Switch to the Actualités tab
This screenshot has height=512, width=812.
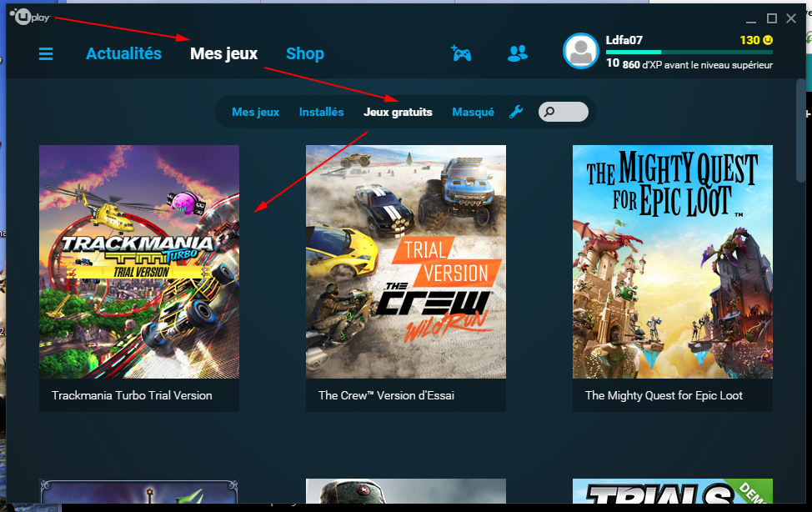[123, 53]
